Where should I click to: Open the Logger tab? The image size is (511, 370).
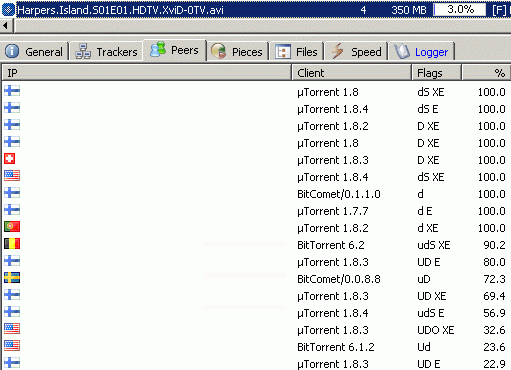point(422,52)
